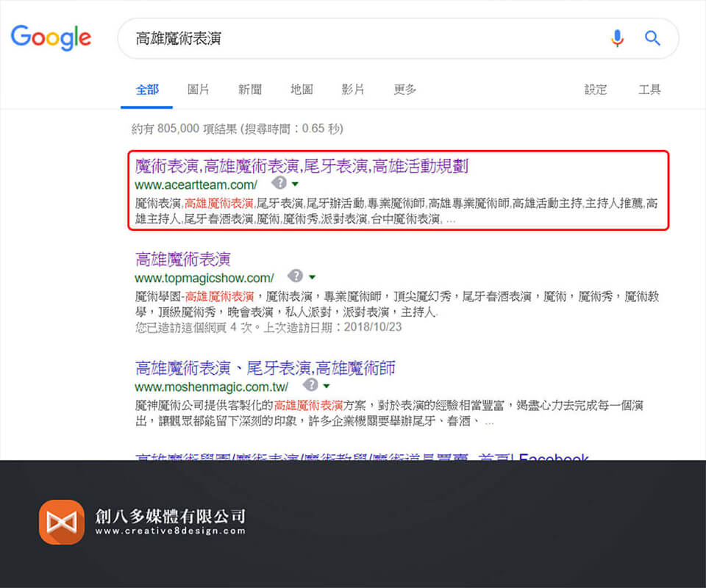706x588 pixels.
Task: Click the Google logo
Action: pyautogui.click(x=51, y=37)
